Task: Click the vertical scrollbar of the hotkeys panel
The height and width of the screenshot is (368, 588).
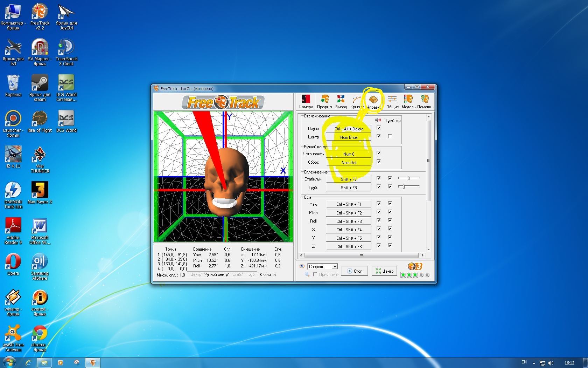Action: [428, 161]
